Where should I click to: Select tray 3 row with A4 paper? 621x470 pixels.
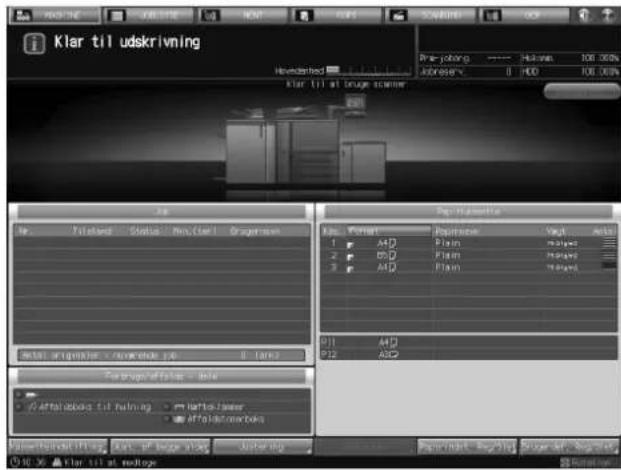point(469,268)
